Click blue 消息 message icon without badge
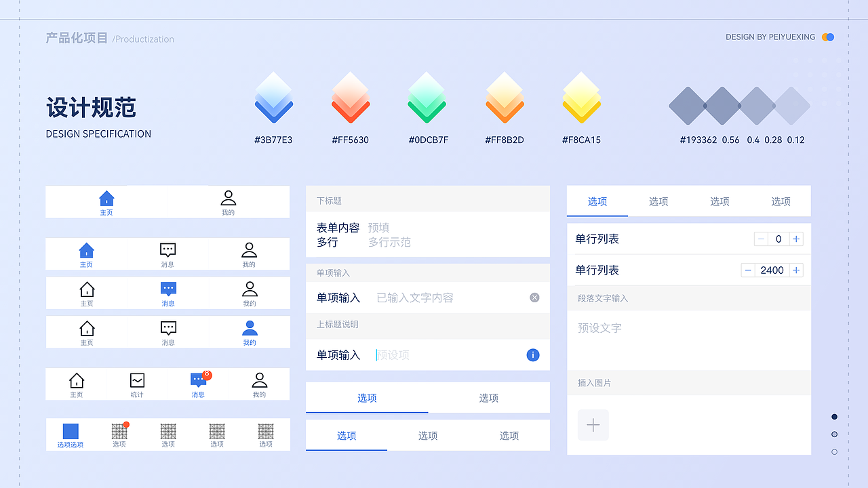Screen dimensions: 868x488 point(168,289)
